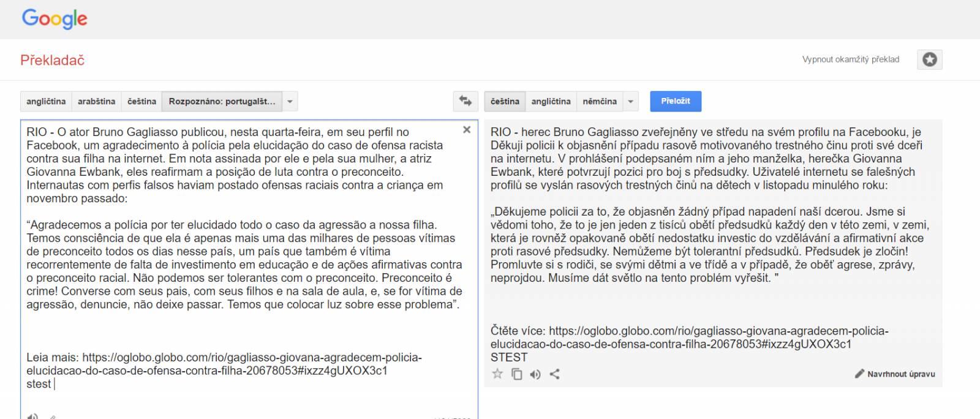Select angličtina as target language
Screen dimensions: 980x419
coord(551,101)
